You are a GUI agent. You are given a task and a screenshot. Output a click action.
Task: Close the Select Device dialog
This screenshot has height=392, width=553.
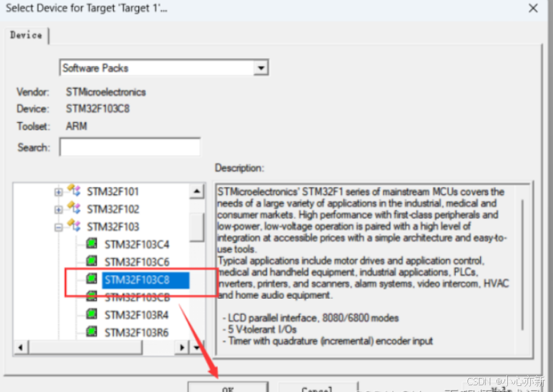pos(533,8)
